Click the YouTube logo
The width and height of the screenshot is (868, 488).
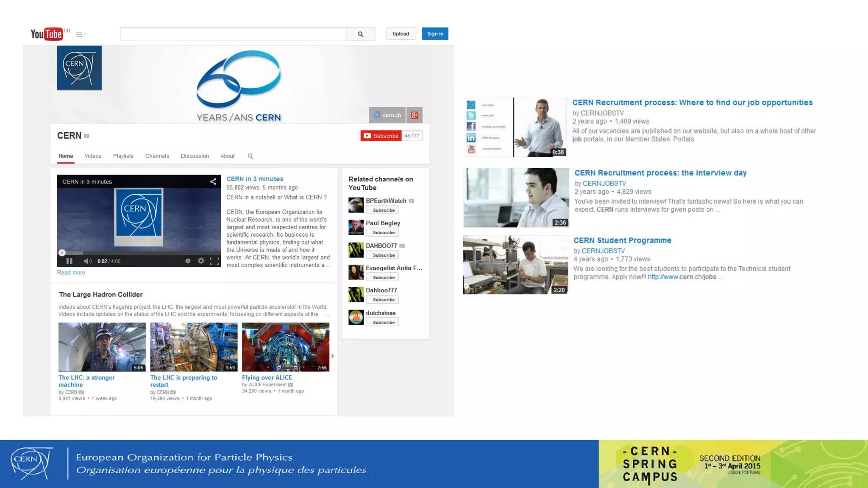47,34
